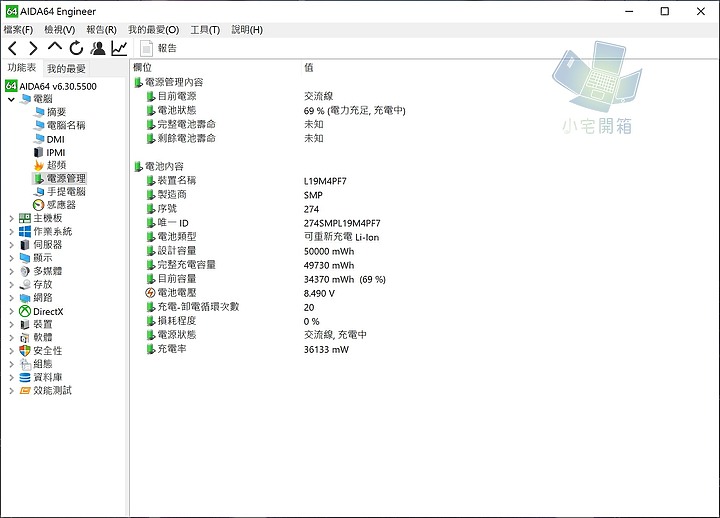Expand the 主機板 node
The width and height of the screenshot is (720, 518).
11,219
